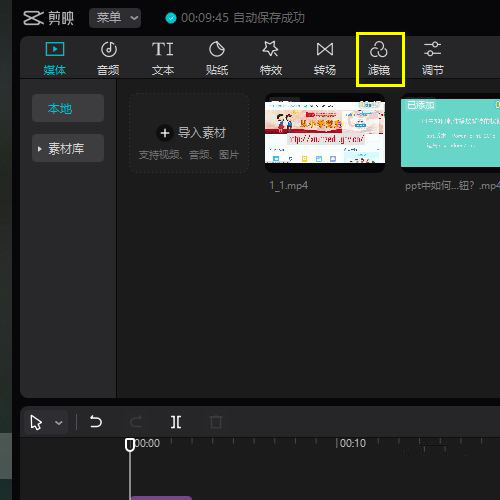Screen dimensions: 500x500
Task: Click the auto-save success check icon
Action: point(171,18)
